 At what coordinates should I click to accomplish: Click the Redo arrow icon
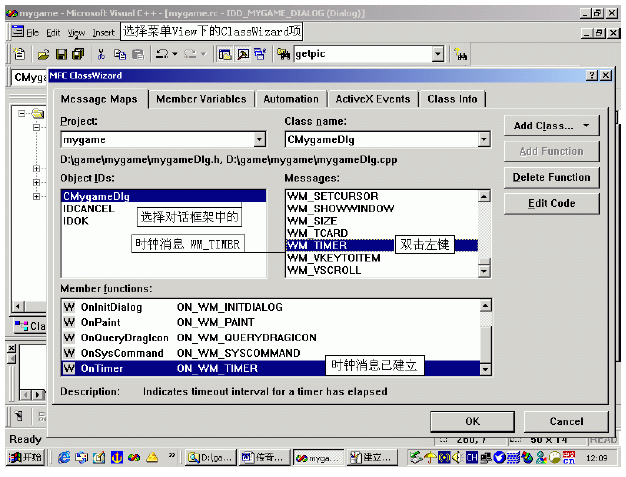click(190, 53)
